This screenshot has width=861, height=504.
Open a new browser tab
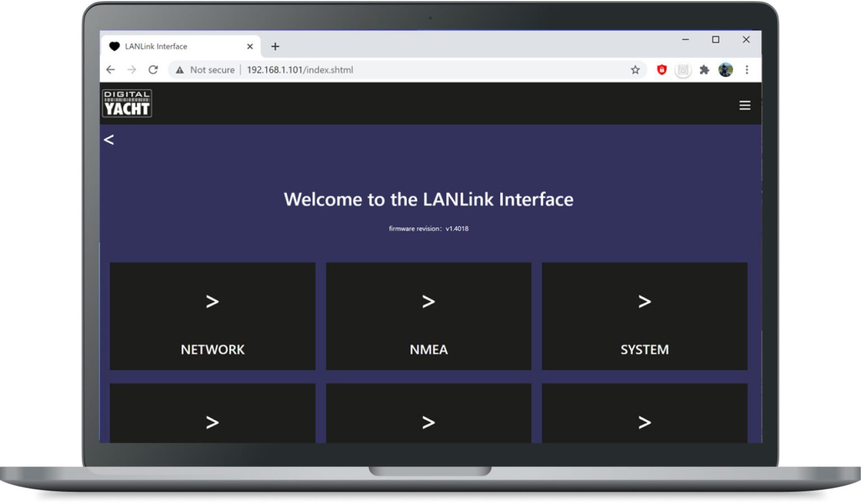tap(275, 47)
